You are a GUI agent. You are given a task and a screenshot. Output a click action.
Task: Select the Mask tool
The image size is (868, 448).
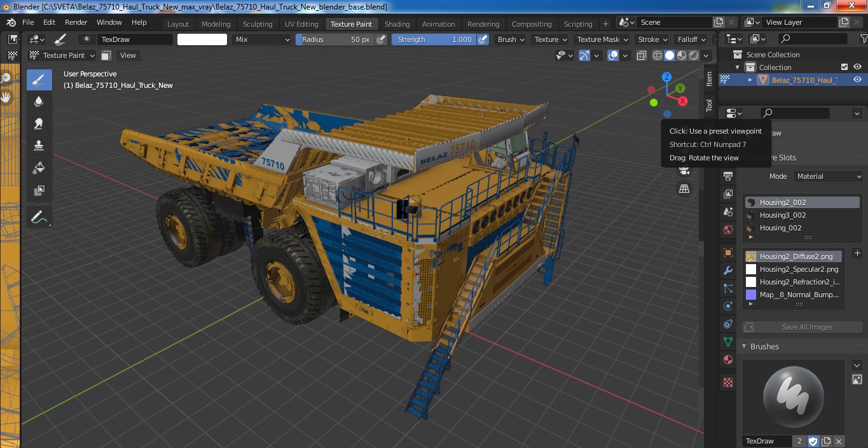coord(39,190)
